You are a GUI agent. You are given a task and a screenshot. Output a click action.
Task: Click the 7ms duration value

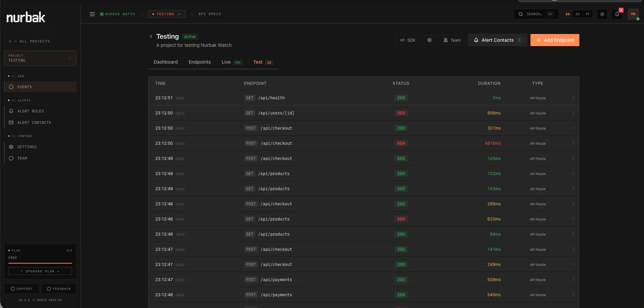(496, 98)
